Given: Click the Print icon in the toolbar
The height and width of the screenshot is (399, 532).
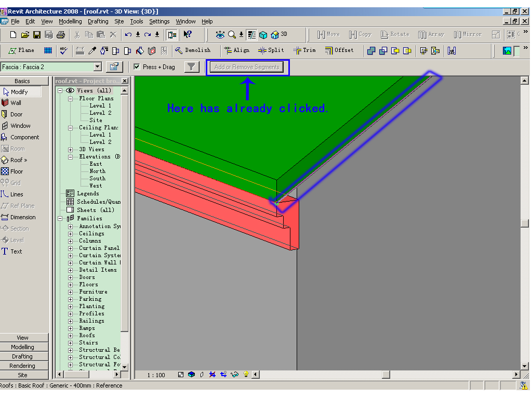Looking at the screenshot, I should [61, 35].
